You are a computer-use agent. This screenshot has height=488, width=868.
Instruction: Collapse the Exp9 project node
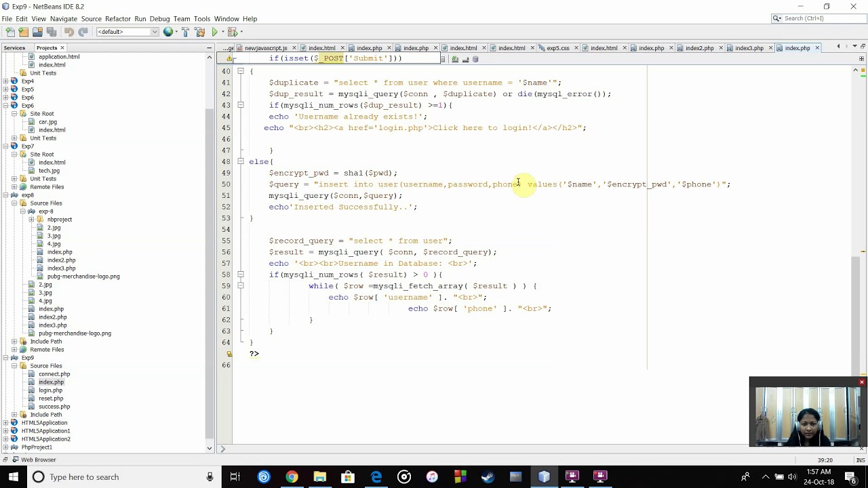5,358
